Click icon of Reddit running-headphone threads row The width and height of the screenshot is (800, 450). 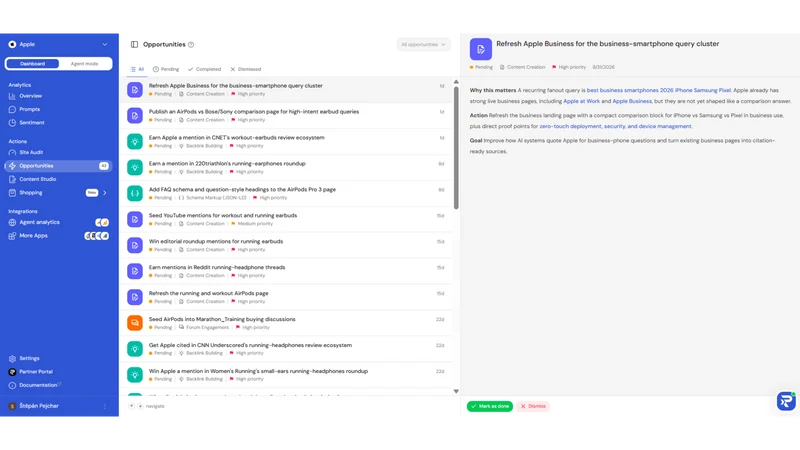(135, 271)
